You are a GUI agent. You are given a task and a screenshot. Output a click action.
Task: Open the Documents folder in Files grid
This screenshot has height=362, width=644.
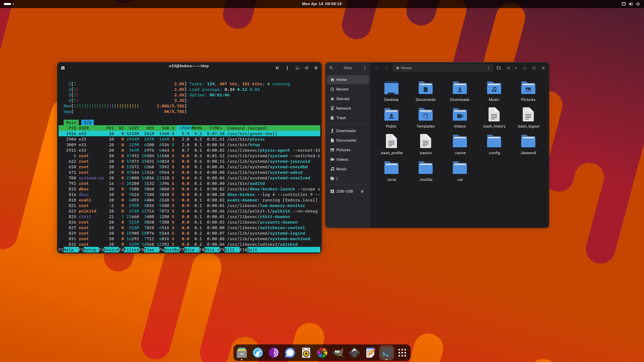pyautogui.click(x=425, y=88)
